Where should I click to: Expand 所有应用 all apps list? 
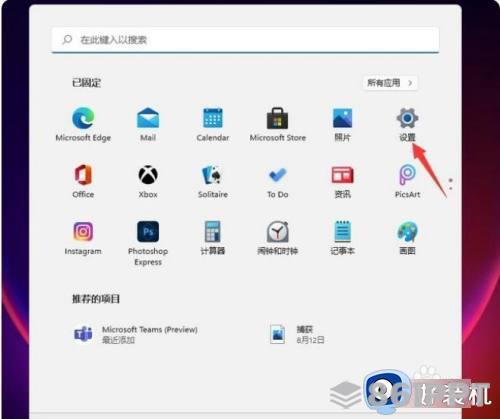click(390, 83)
